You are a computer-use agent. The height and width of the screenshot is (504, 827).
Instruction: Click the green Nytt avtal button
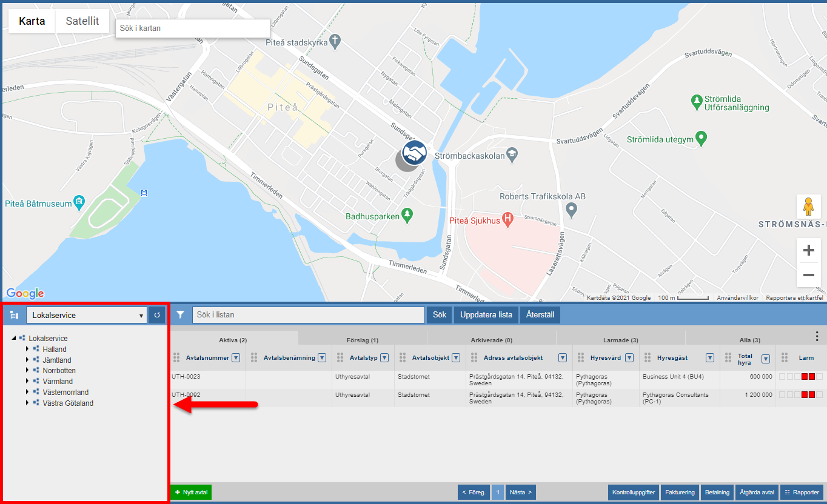point(191,492)
